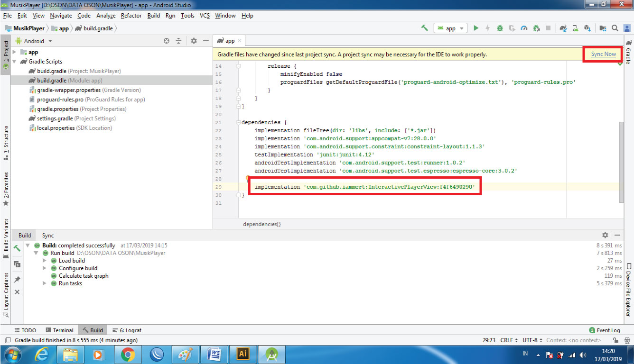Switch to the Sync tab in the Build panel

click(x=48, y=236)
